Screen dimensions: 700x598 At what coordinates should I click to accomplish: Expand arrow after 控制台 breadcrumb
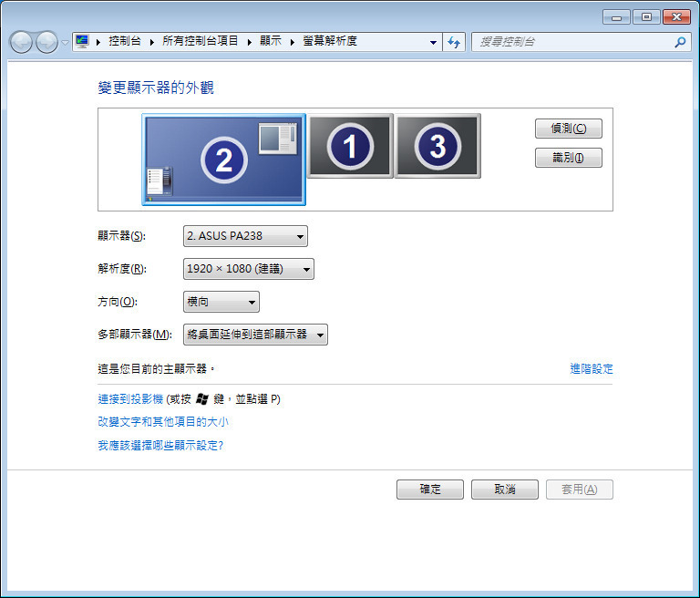(152, 42)
